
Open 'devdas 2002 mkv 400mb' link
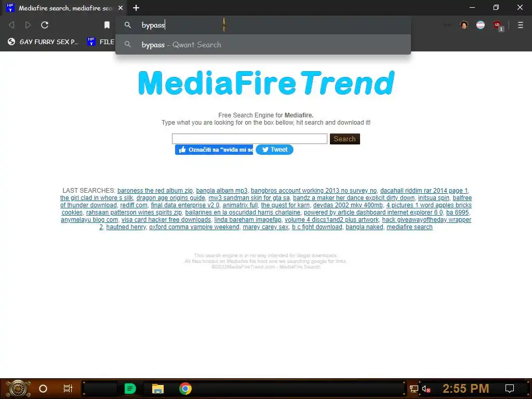tap(348, 205)
